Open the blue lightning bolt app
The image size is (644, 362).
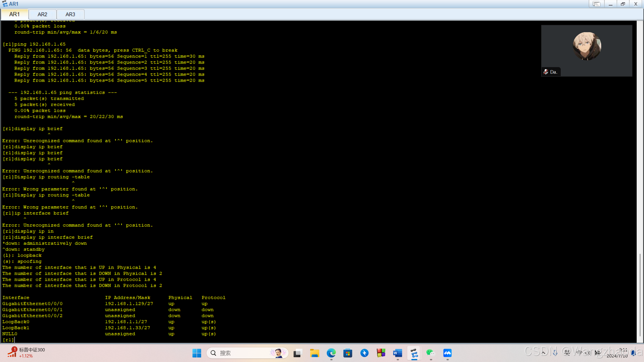coord(364,353)
